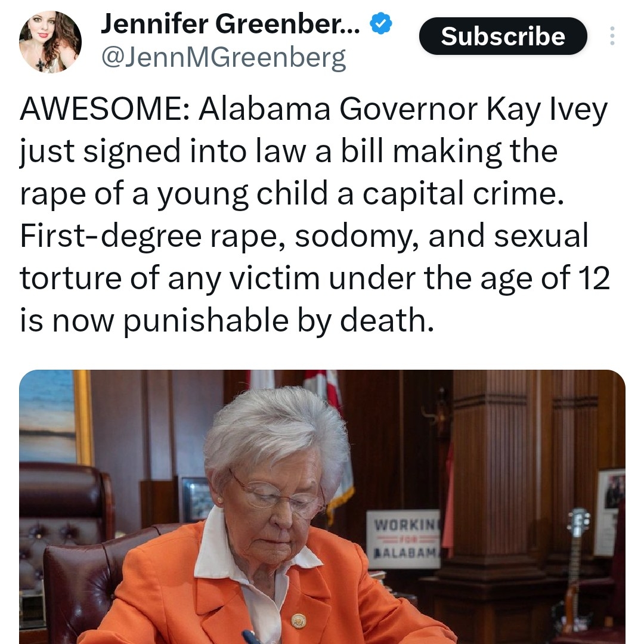
Task: Click the blue verified checkmark badge
Action: point(381,23)
